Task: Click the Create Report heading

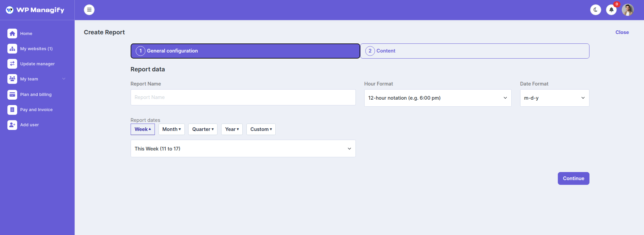Action: [x=104, y=32]
